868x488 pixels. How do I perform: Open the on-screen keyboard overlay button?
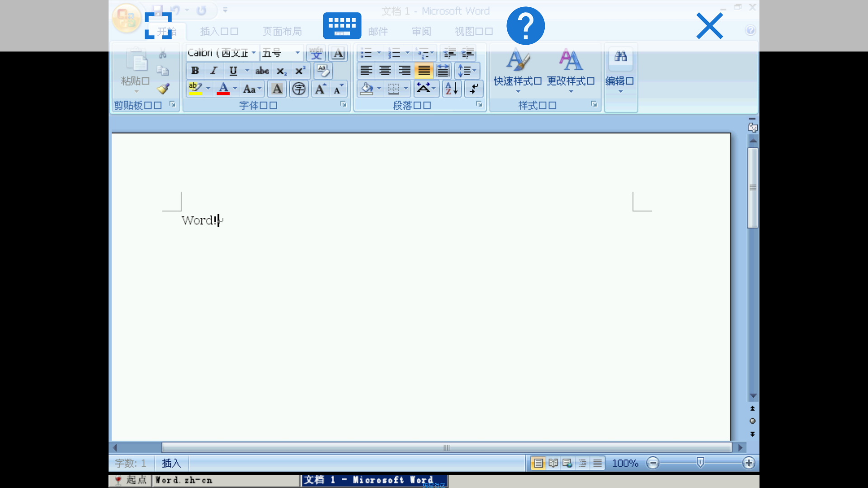[342, 26]
